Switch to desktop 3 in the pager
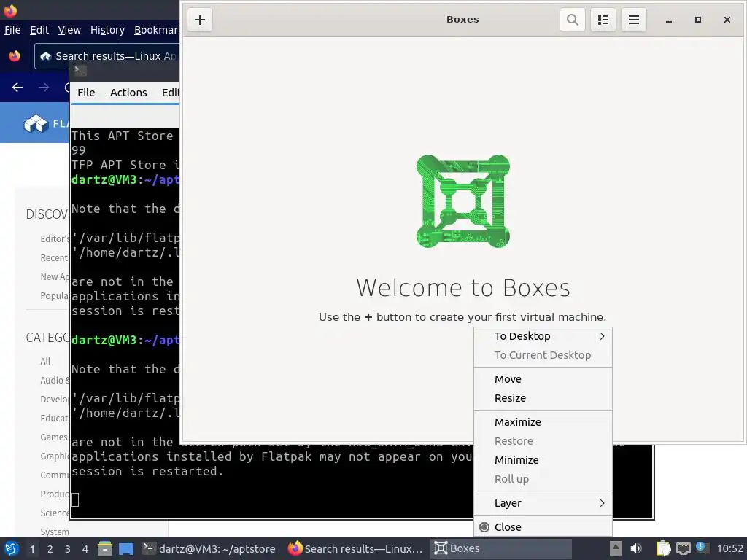This screenshot has height=560, width=747. [68, 549]
